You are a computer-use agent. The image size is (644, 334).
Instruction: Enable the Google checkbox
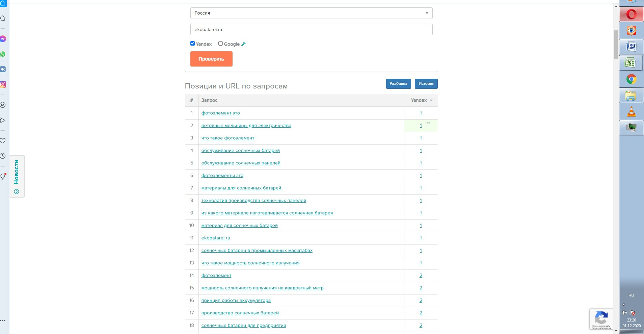[220, 44]
